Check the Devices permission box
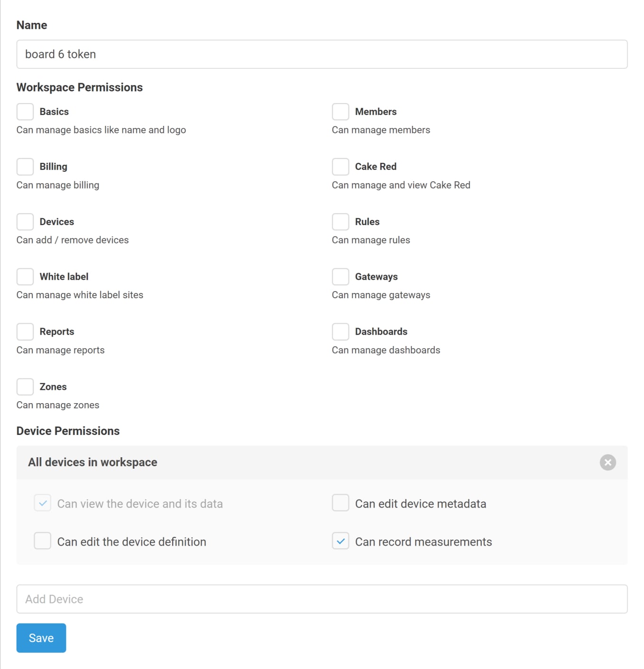 (x=25, y=221)
